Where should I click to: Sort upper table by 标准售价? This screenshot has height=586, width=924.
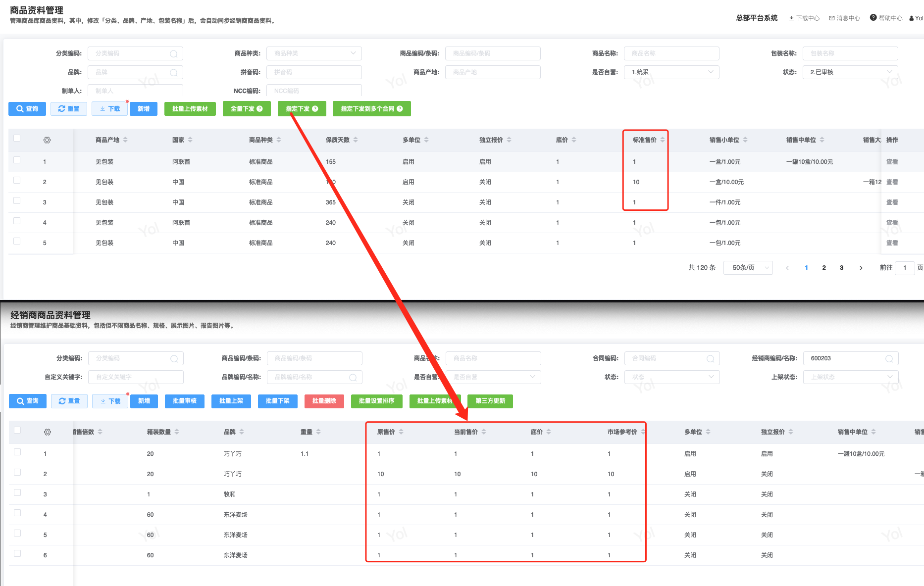pyautogui.click(x=663, y=140)
